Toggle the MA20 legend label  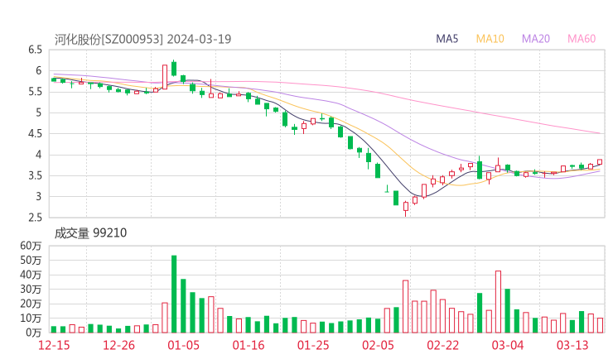pos(536,39)
